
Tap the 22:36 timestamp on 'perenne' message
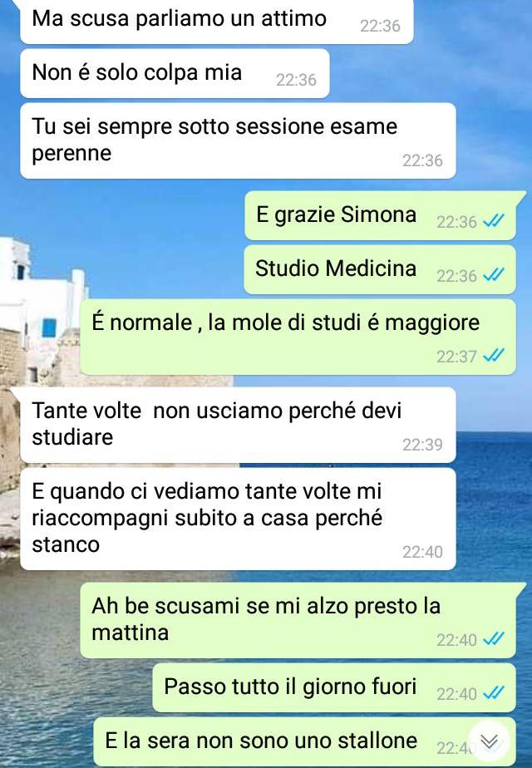(x=422, y=160)
